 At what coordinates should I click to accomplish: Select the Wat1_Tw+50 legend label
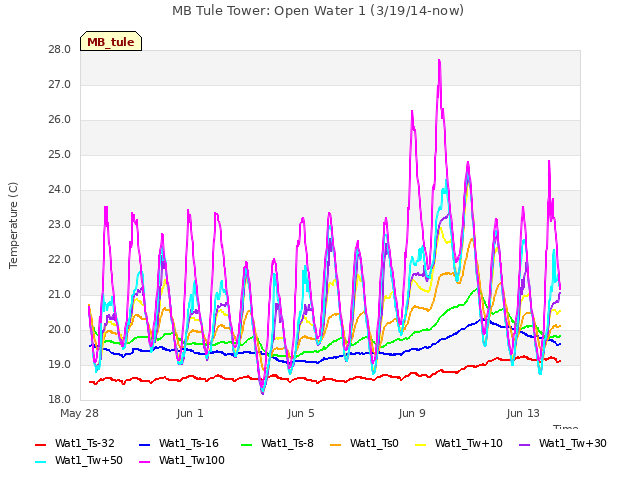(x=89, y=460)
